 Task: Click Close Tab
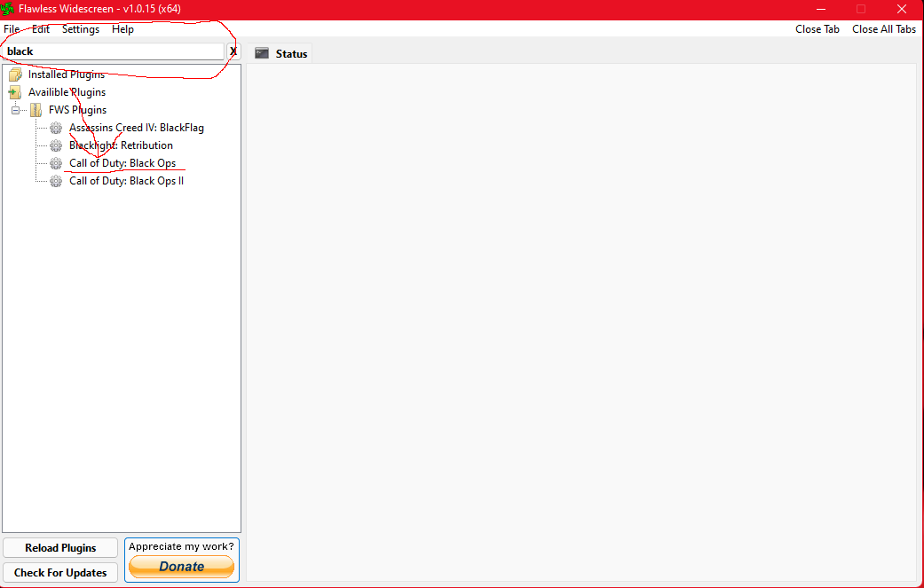817,29
